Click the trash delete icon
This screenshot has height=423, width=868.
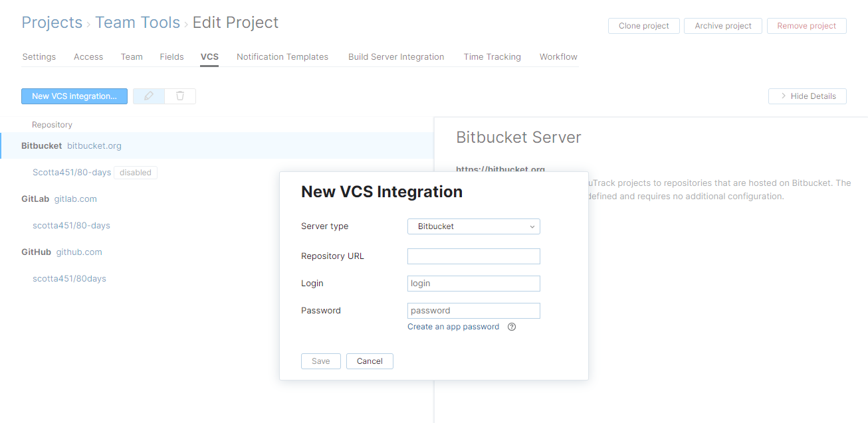click(x=179, y=96)
